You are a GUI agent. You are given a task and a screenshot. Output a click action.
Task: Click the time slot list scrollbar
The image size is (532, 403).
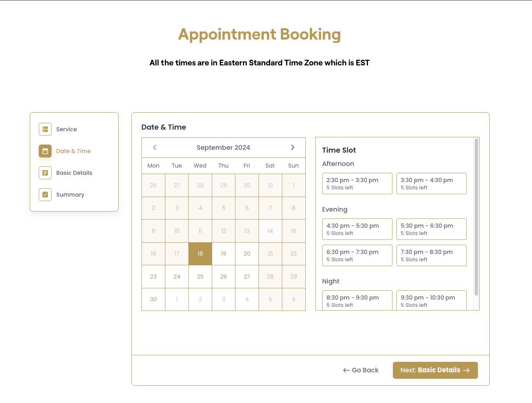pos(476,217)
